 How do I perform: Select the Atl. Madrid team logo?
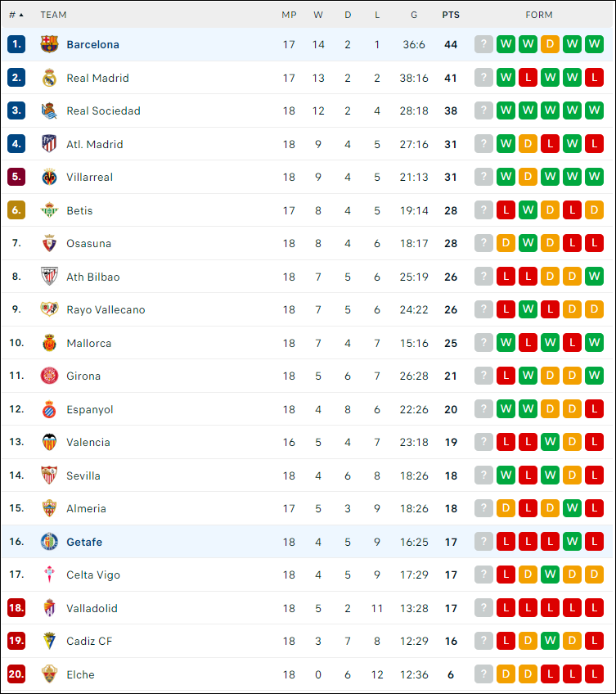[49, 144]
